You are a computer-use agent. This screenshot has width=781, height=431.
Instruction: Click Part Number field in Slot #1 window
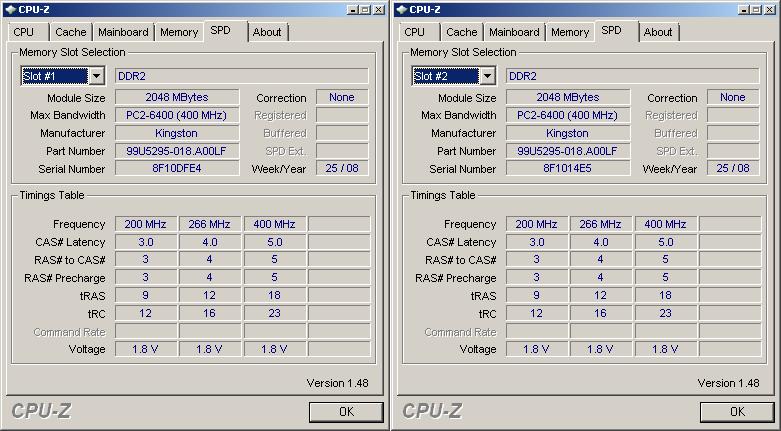point(177,151)
